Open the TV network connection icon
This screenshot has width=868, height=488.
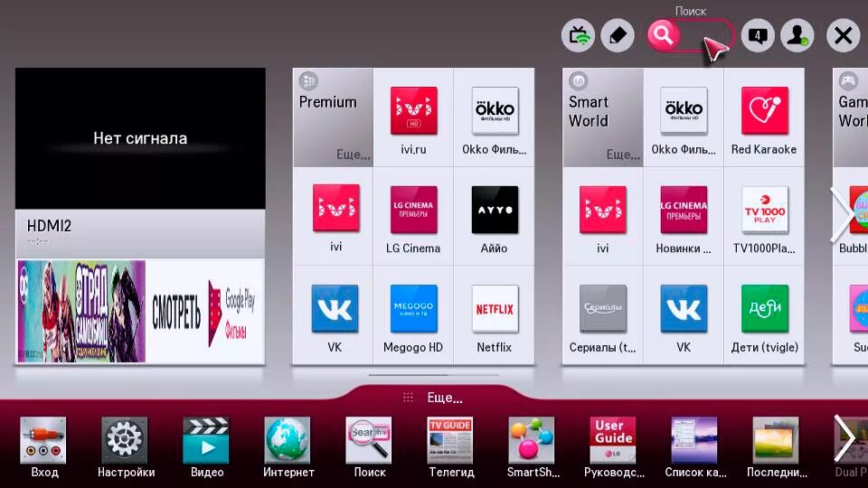(578, 36)
